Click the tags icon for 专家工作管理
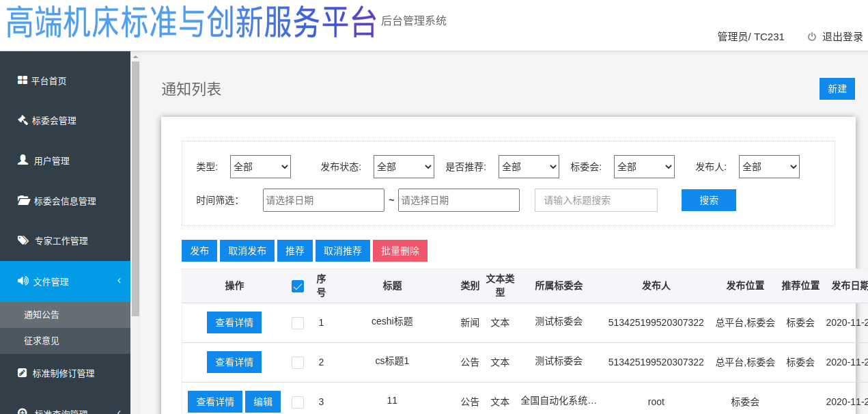Viewport: 868px width, 414px height. point(23,240)
